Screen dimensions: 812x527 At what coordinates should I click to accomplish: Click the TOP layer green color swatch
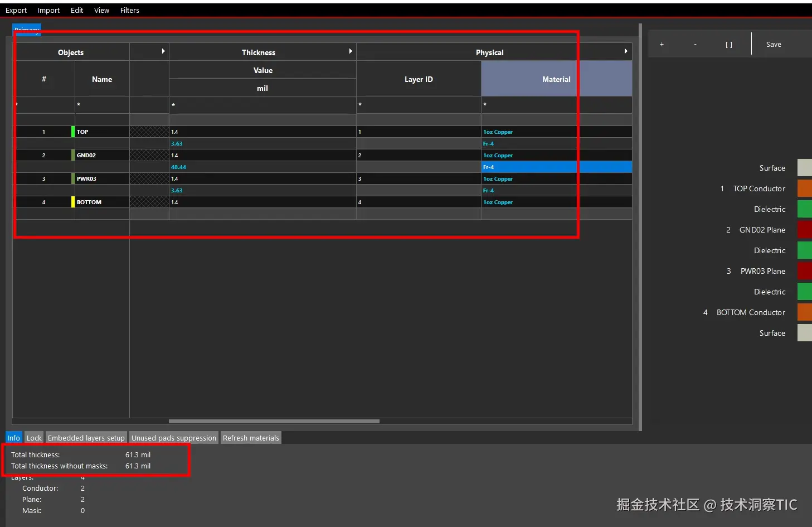[x=73, y=132]
